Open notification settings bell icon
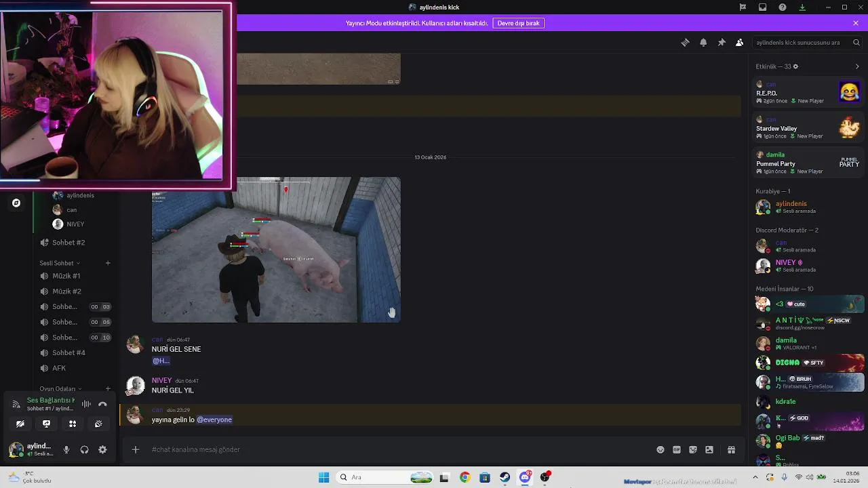Screen dimensions: 868x488 pyautogui.click(x=703, y=42)
